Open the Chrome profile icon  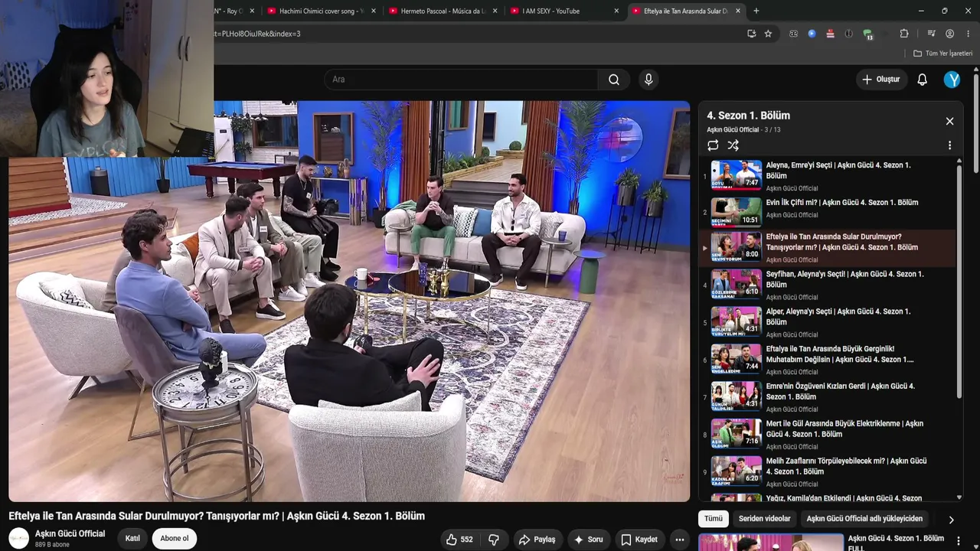(x=949, y=34)
